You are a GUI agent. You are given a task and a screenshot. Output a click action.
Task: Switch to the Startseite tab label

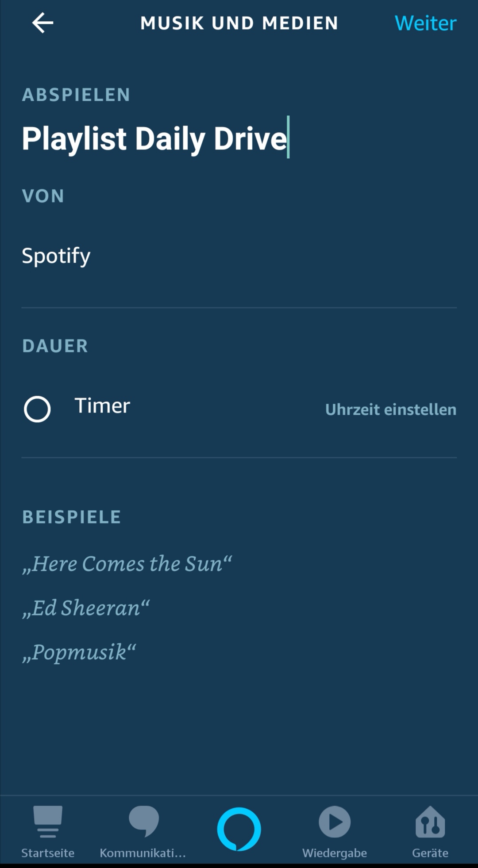click(48, 853)
